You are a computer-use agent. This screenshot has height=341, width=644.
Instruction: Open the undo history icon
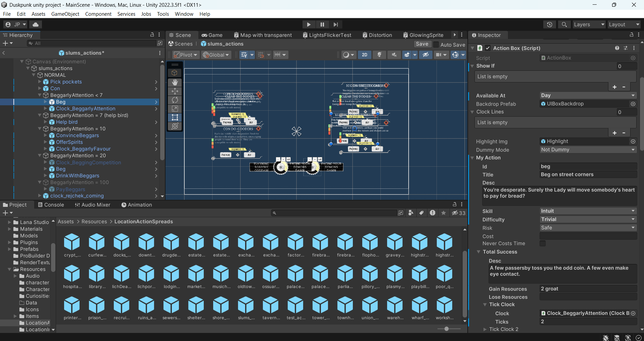point(549,24)
